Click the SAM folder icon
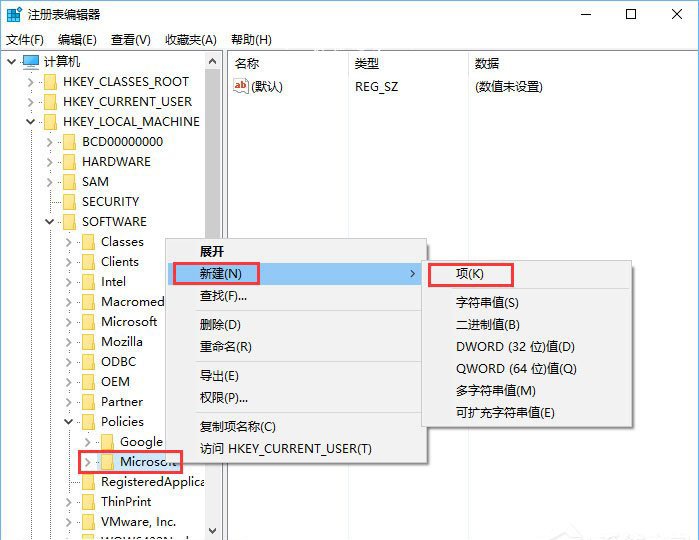The height and width of the screenshot is (540, 699). tap(69, 182)
